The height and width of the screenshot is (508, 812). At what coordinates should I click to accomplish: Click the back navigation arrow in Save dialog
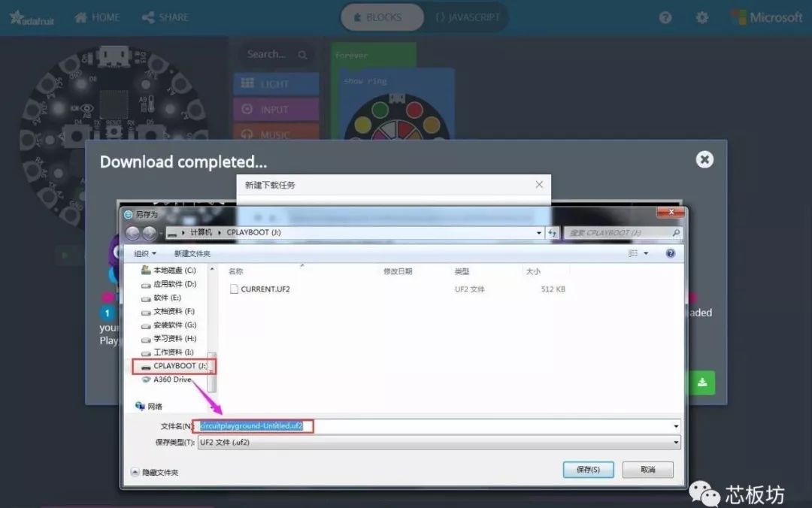[x=132, y=233]
